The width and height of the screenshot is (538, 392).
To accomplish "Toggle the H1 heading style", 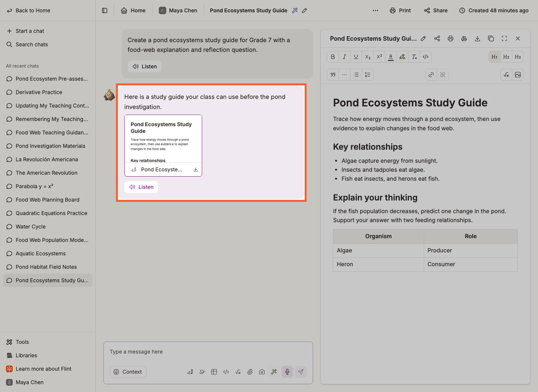I will click(x=495, y=57).
